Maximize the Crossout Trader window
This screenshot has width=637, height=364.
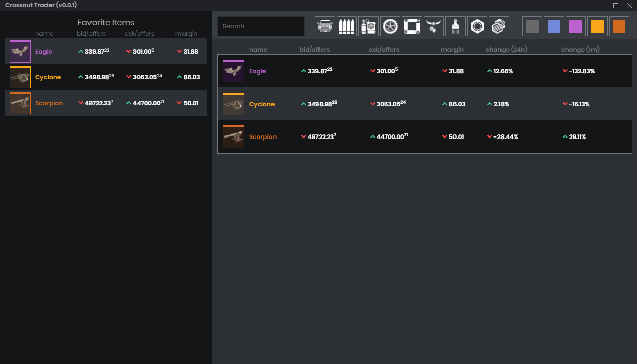pos(616,5)
